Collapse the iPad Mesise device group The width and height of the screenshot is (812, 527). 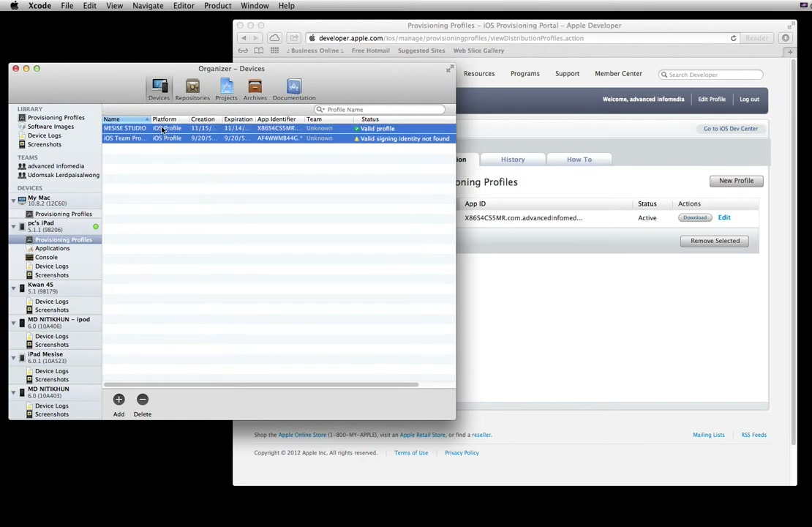point(13,357)
